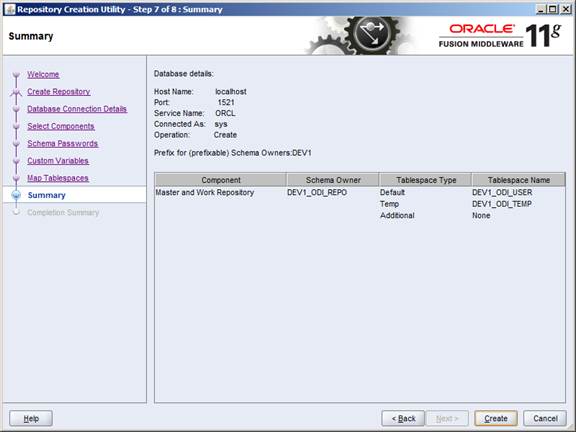The width and height of the screenshot is (576, 432).
Task: Select the DEV1_ODI_USER tablespace name cell
Action: [502, 192]
